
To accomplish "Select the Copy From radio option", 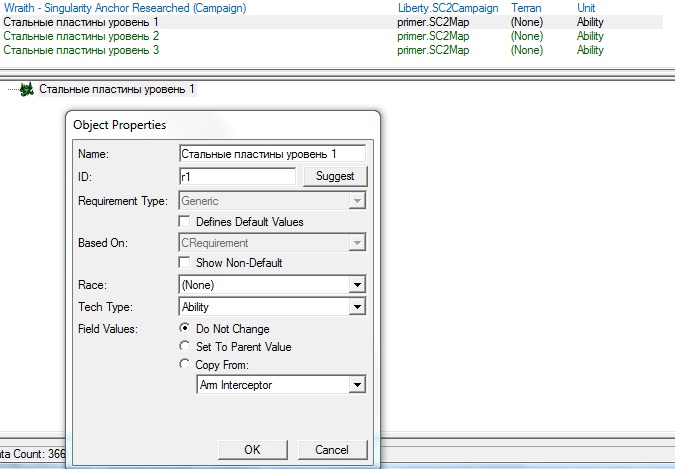I will pos(185,364).
